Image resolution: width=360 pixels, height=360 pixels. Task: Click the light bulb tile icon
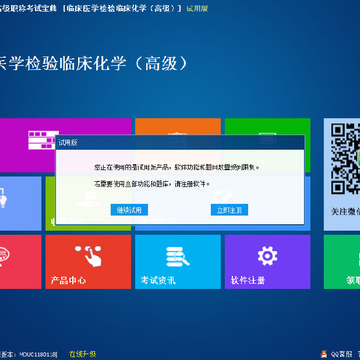pyautogui.click(x=3, y=198)
